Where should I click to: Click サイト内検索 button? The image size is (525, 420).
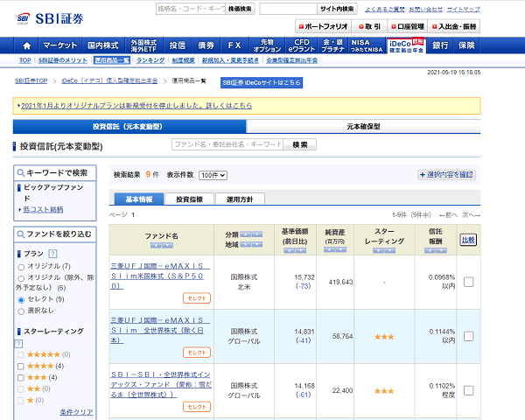pyautogui.click(x=337, y=9)
